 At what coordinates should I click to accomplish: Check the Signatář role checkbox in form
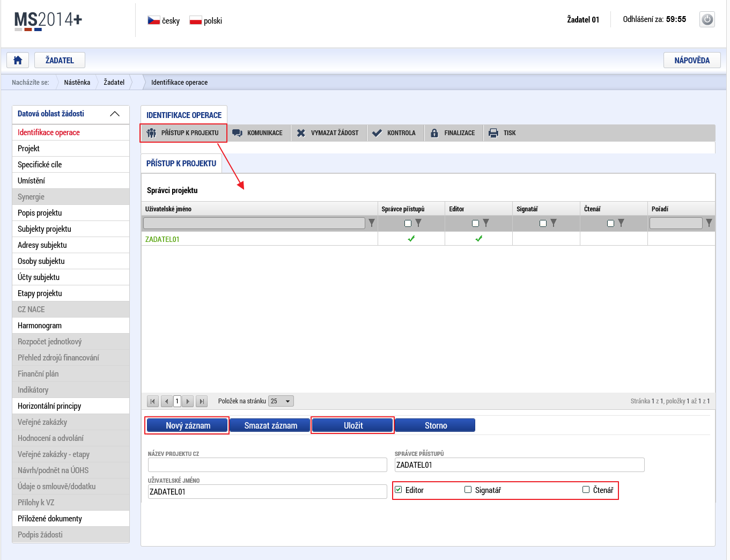[468, 490]
